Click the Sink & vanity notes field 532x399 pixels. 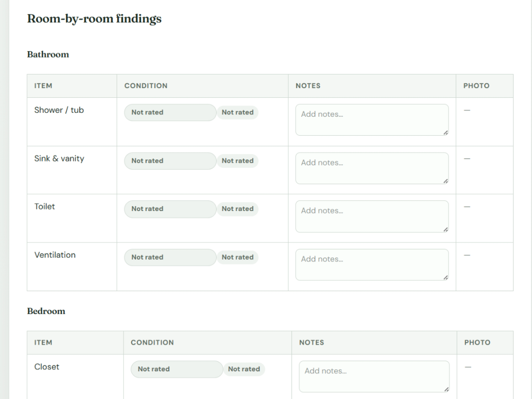pyautogui.click(x=372, y=168)
